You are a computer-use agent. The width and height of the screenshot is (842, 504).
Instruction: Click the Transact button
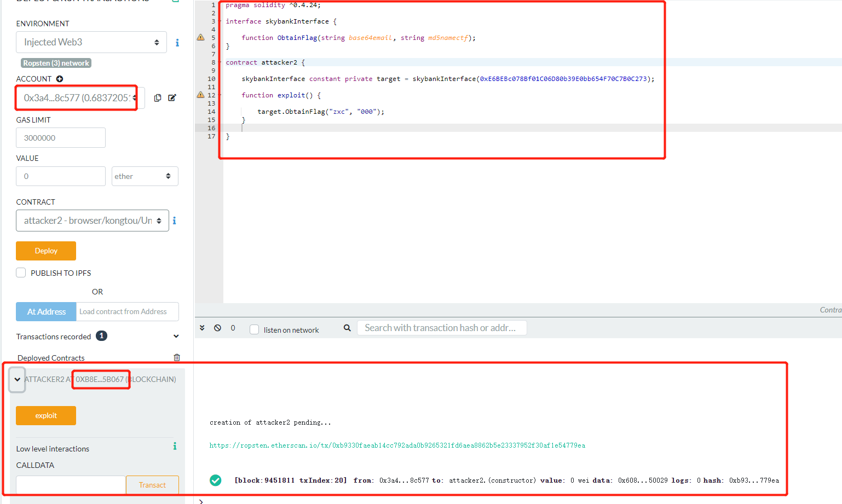tap(152, 485)
